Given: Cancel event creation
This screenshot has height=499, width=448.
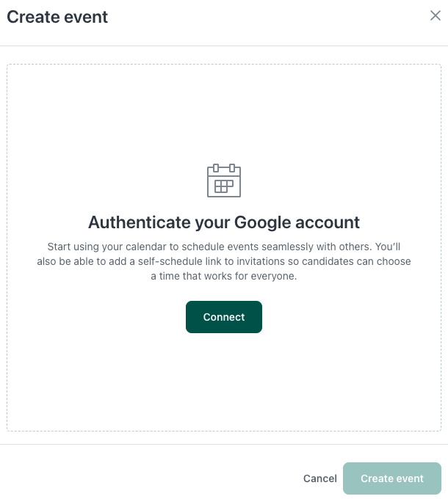Looking at the screenshot, I should click(319, 478).
